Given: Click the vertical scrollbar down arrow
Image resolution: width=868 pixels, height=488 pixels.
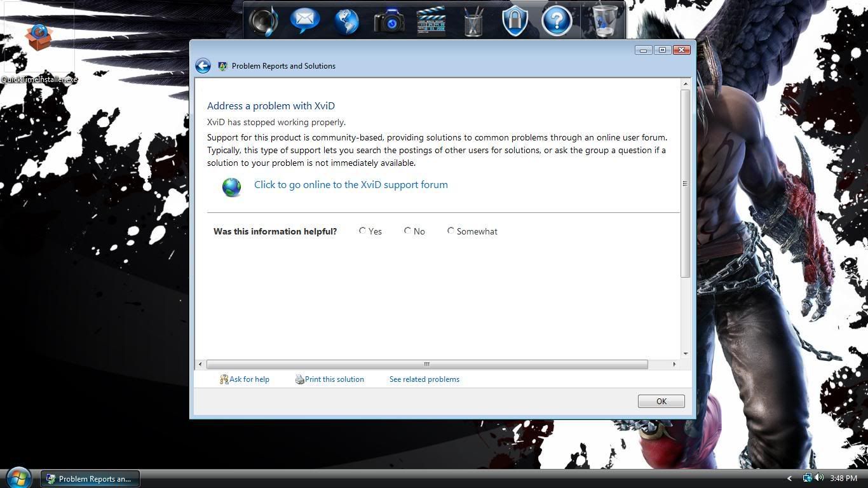Looking at the screenshot, I should [x=685, y=353].
